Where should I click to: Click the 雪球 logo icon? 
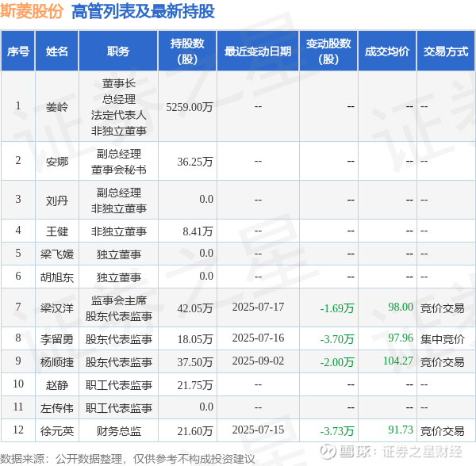pos(328,452)
